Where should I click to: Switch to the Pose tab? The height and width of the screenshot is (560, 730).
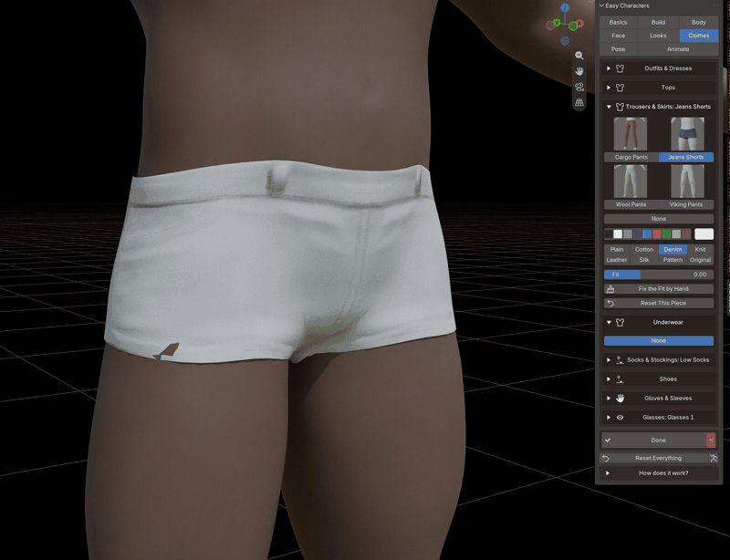[619, 49]
